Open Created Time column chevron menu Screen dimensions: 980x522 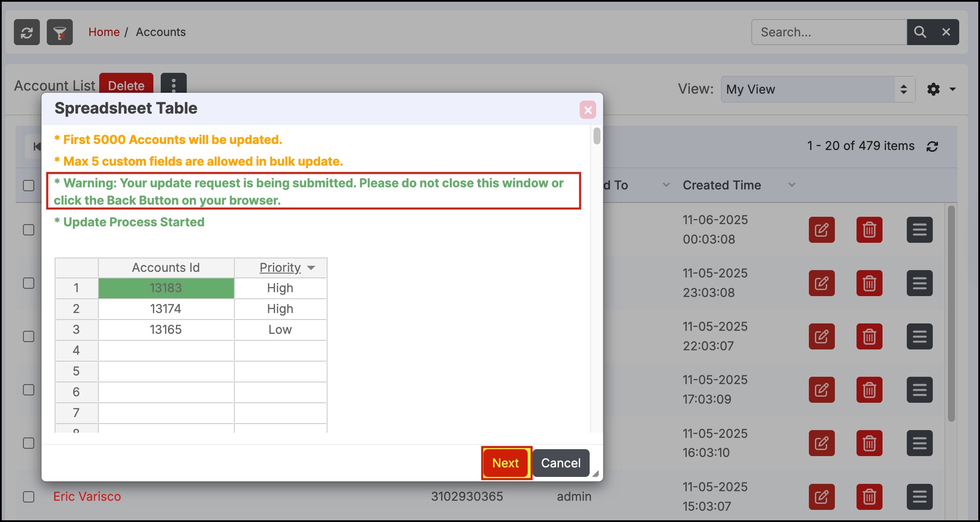point(792,185)
